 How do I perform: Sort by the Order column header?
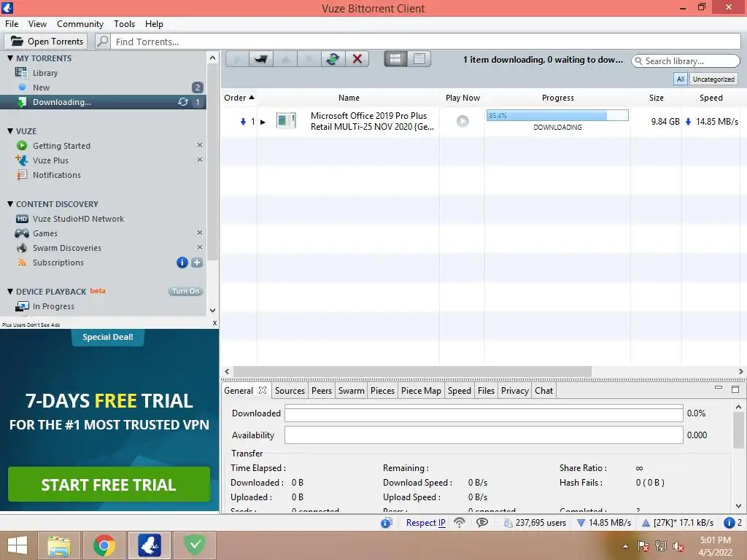coord(239,98)
